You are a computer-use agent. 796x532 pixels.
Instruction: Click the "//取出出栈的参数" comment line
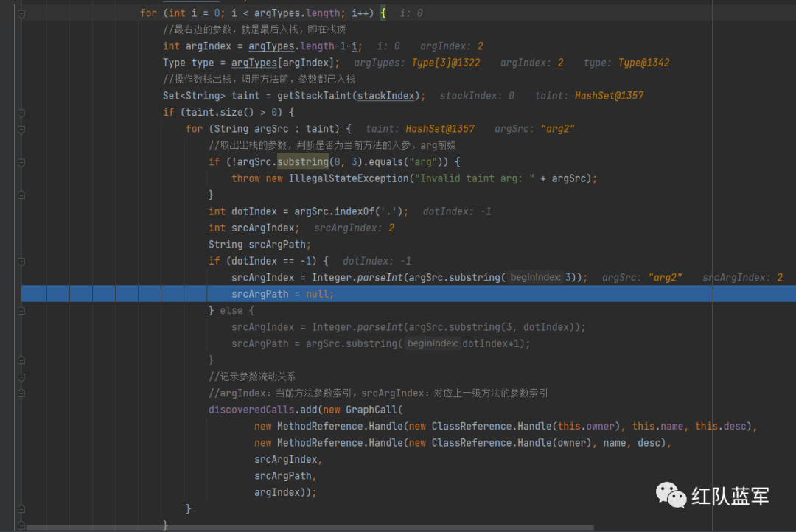pyautogui.click(x=332, y=146)
